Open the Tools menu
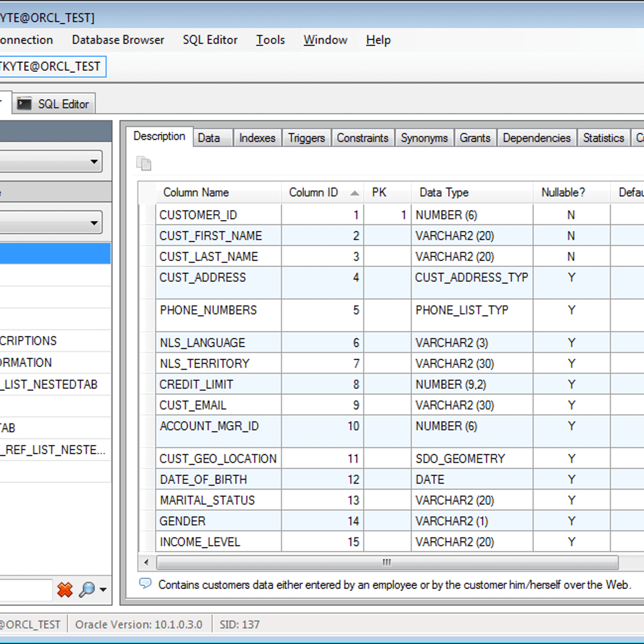Image resolution: width=644 pixels, height=644 pixels. pos(270,40)
